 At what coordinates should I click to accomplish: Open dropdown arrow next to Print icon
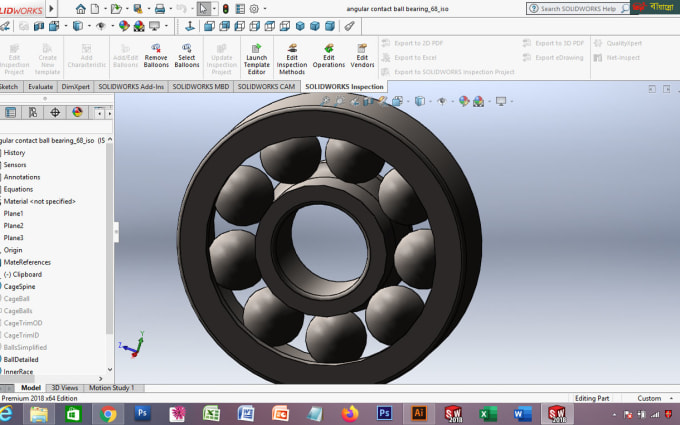point(170,9)
